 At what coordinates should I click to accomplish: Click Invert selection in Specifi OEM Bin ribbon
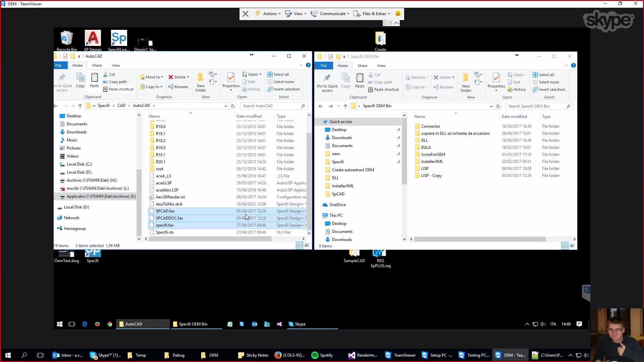pos(549,89)
